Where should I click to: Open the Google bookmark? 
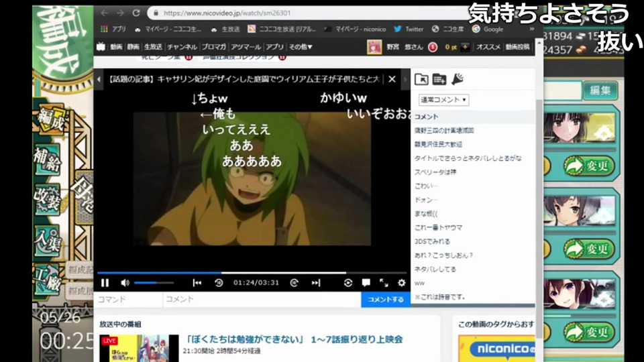(488, 29)
